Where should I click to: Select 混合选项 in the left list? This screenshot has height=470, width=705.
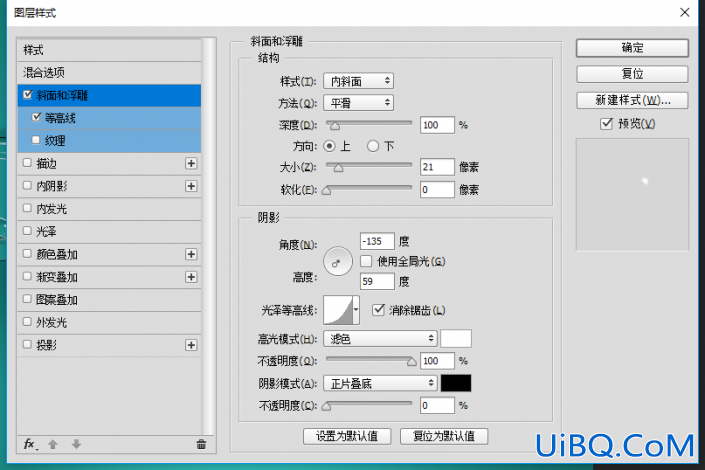click(109, 72)
